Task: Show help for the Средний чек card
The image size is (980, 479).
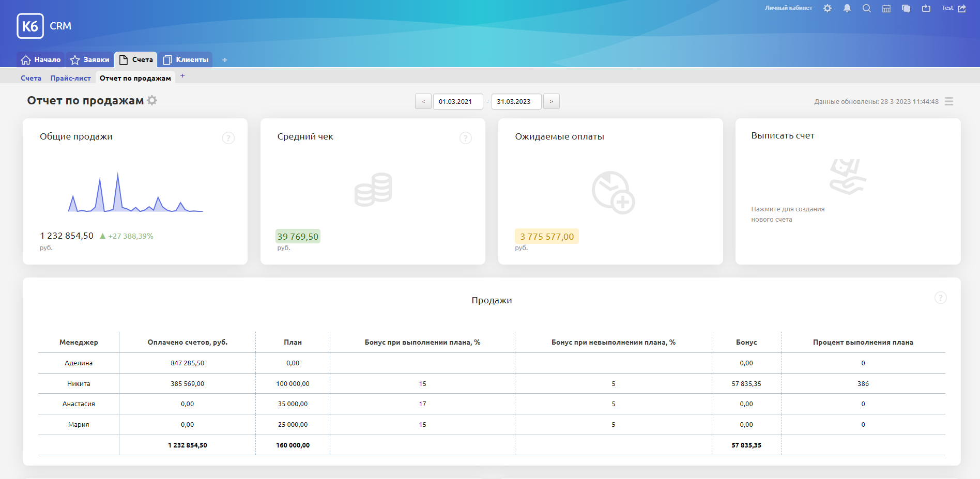Action: click(466, 138)
